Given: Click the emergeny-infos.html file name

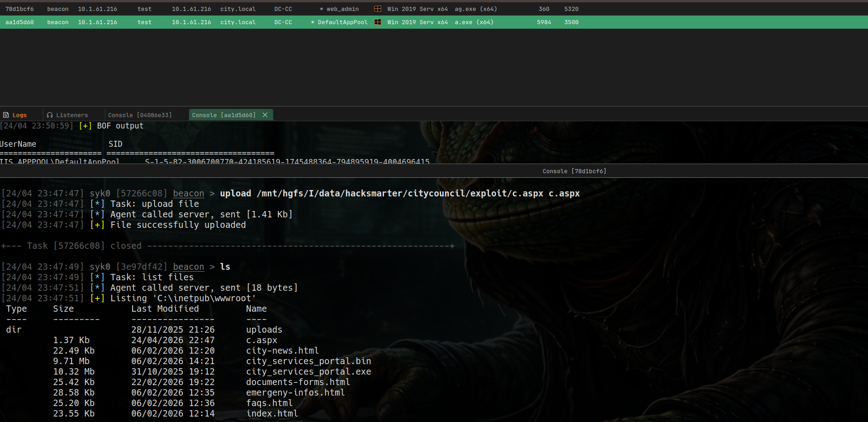Looking at the screenshot, I should coord(295,392).
